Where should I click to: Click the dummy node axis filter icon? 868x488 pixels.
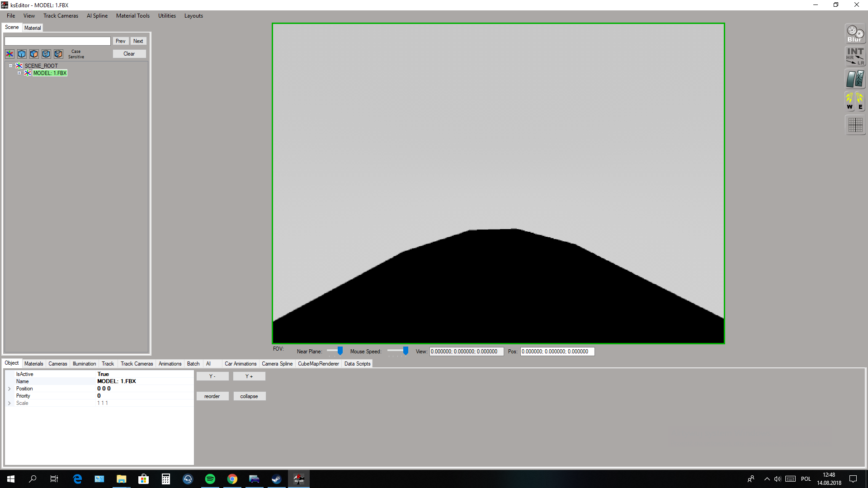point(9,54)
